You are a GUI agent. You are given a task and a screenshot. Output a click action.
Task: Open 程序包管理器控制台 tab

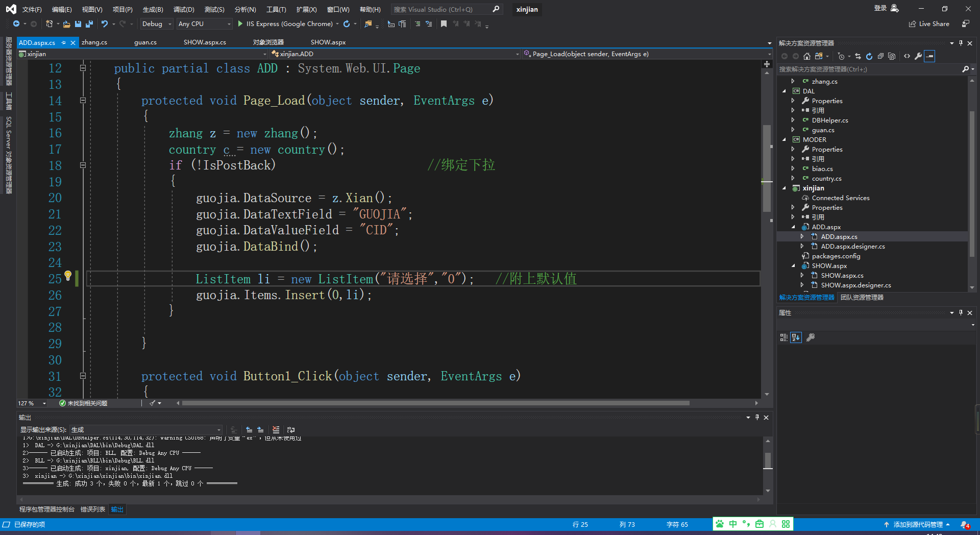pos(47,509)
